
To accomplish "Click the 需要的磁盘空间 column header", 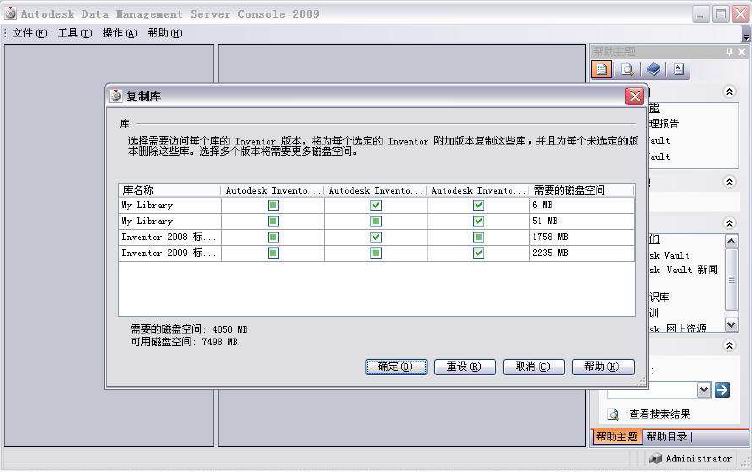I will [582, 190].
